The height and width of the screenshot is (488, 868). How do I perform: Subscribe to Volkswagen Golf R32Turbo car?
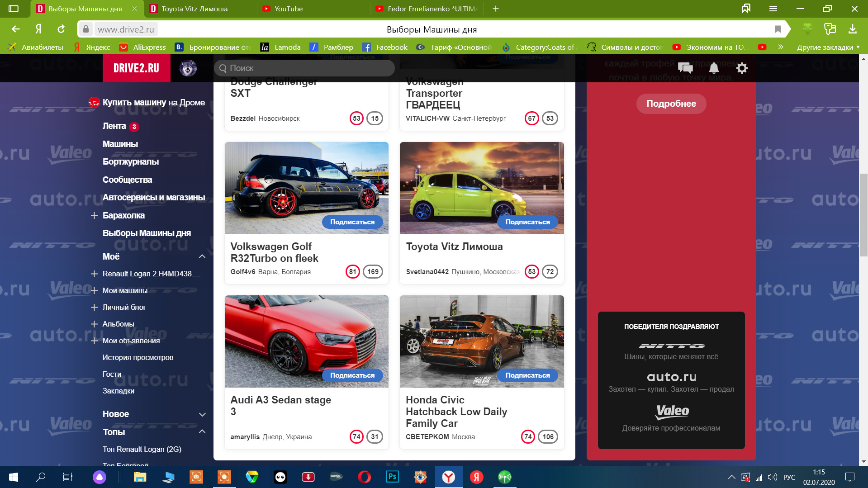(x=352, y=222)
